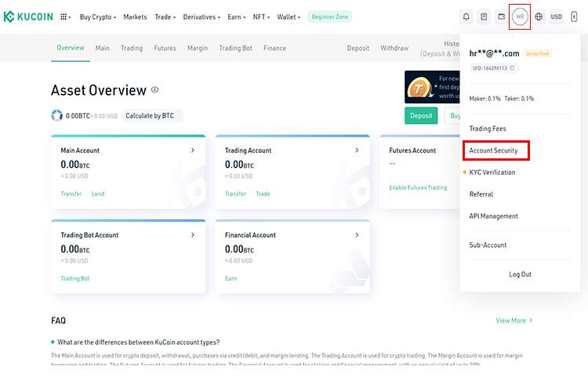Open the language globe icon
The width and height of the screenshot is (588, 392).
(x=539, y=16)
